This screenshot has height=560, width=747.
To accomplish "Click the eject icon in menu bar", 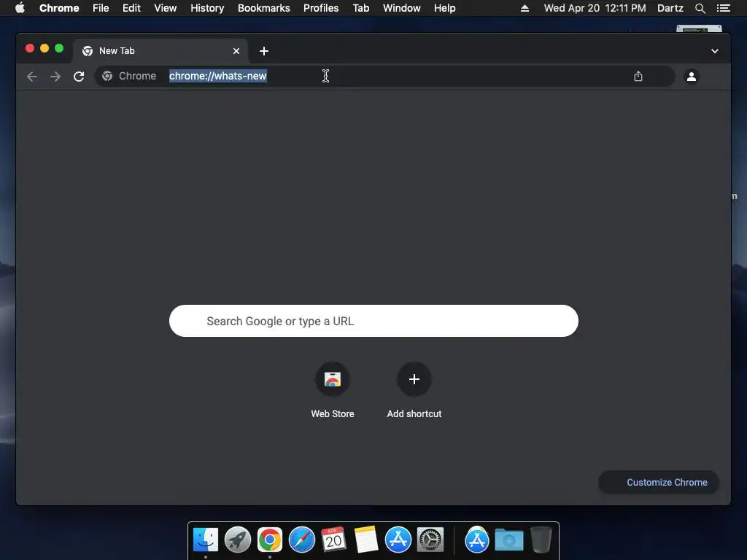I will click(525, 8).
